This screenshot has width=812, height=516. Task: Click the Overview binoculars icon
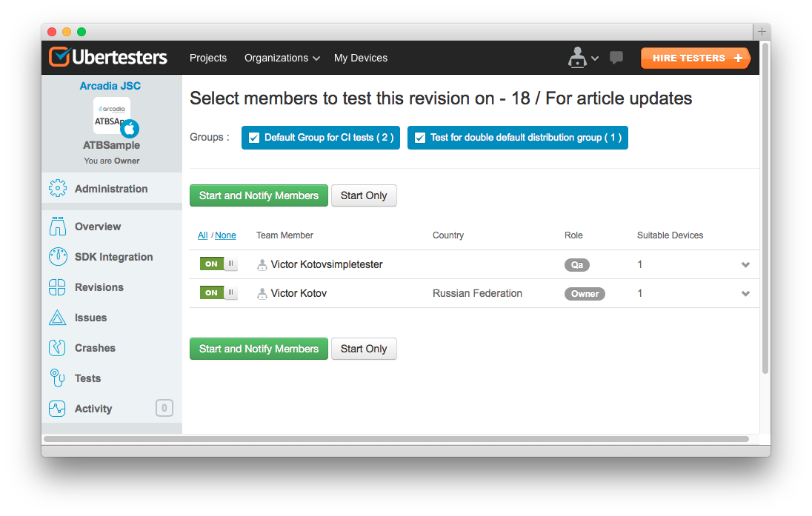(x=58, y=227)
